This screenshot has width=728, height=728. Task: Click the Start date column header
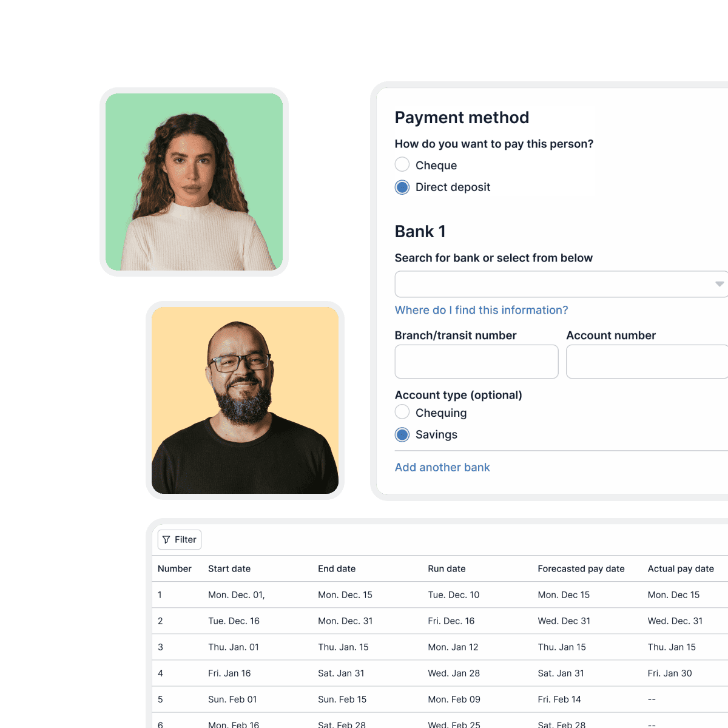point(229,568)
